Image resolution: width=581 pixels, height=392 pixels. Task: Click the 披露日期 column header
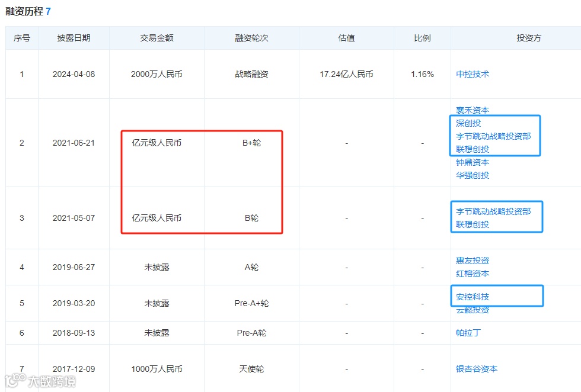[74, 38]
